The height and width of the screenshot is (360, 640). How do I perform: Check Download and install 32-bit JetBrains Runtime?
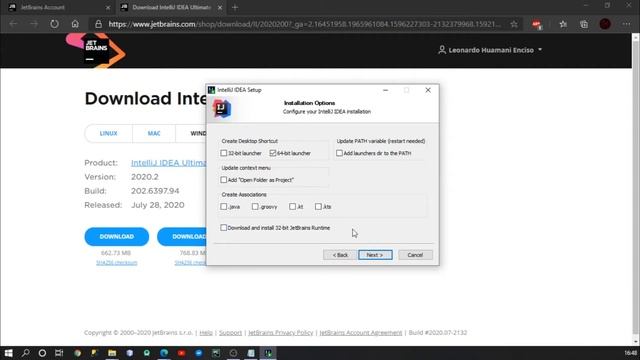[223, 228]
